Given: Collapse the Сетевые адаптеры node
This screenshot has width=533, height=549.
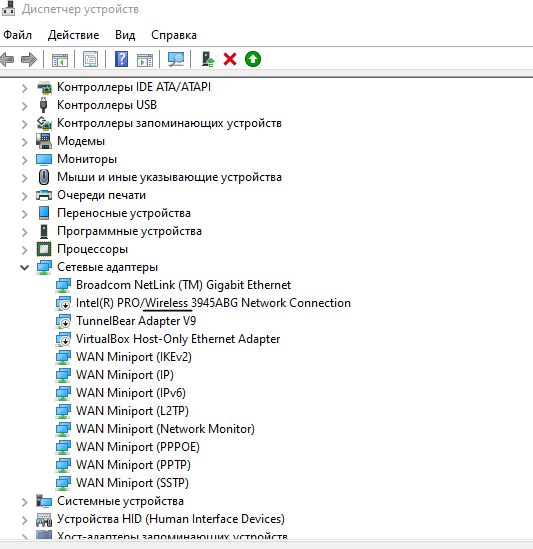Looking at the screenshot, I should [x=25, y=268].
